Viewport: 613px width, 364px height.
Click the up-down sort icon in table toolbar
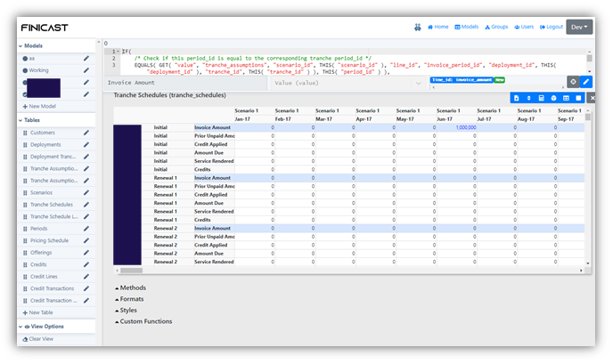tap(529, 98)
